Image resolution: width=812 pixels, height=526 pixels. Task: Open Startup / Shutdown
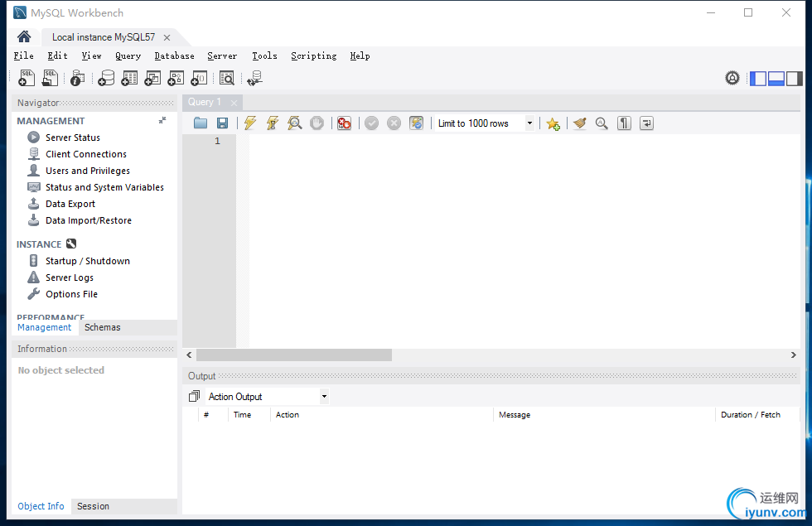(x=88, y=261)
